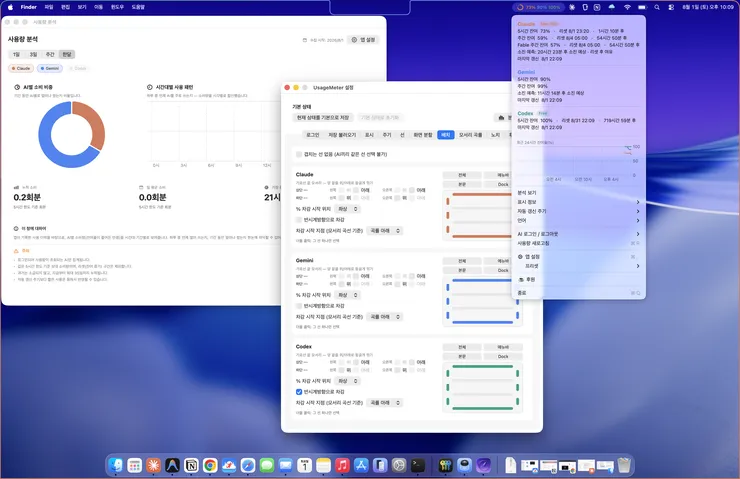Viewport: 740px width, 479px height.
Task: Click the 앱 설정 button in 사용량 분석
Action: (364, 40)
